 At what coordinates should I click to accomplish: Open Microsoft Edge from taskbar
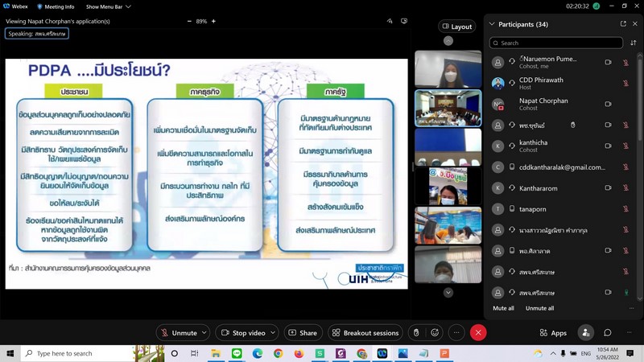(x=258, y=353)
